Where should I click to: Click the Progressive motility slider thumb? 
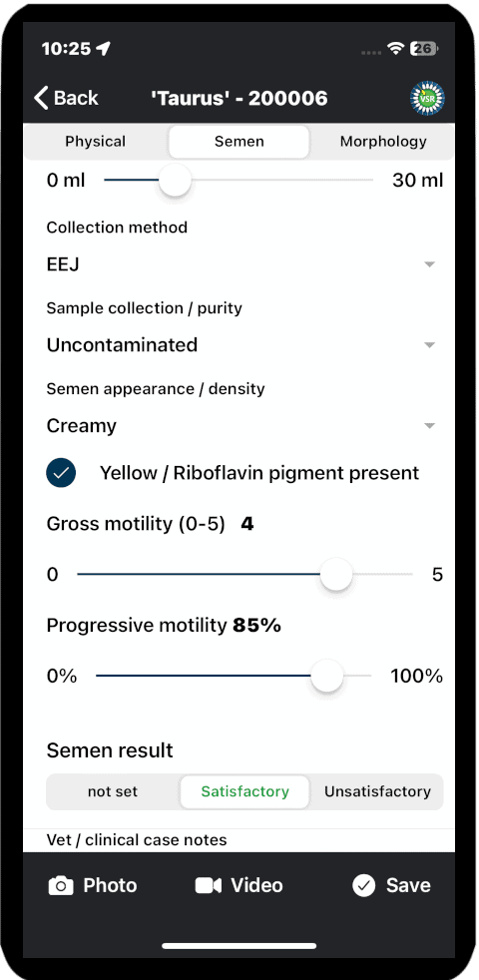(327, 676)
